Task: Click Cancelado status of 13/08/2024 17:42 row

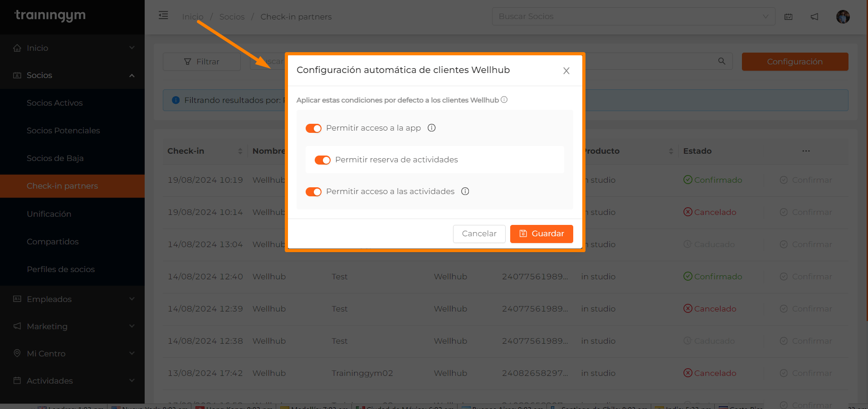Action: 710,373
